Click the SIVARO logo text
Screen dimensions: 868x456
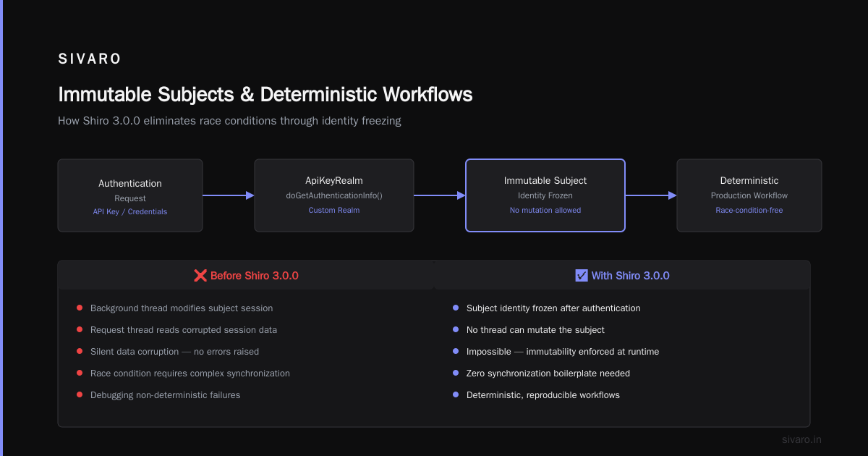point(90,59)
